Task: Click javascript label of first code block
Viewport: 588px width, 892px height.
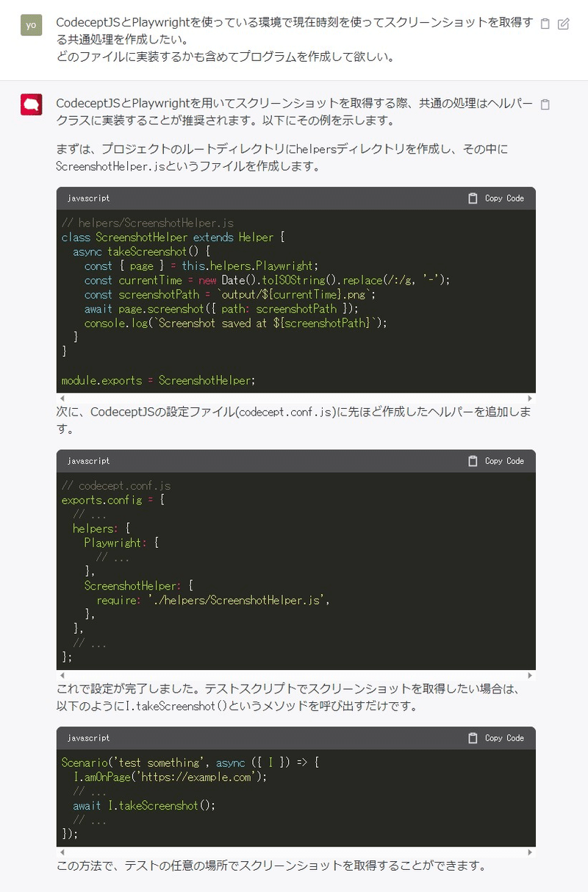Action: [88, 199]
